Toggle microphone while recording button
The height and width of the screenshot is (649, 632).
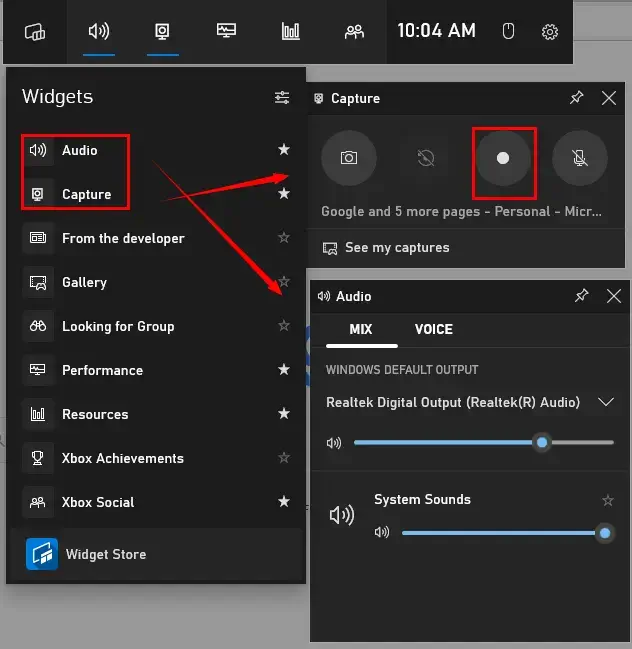[x=580, y=158]
